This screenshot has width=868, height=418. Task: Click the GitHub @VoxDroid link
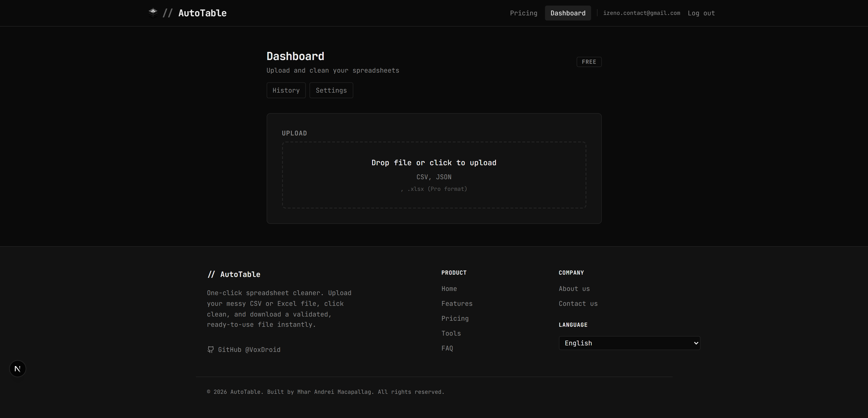point(249,350)
